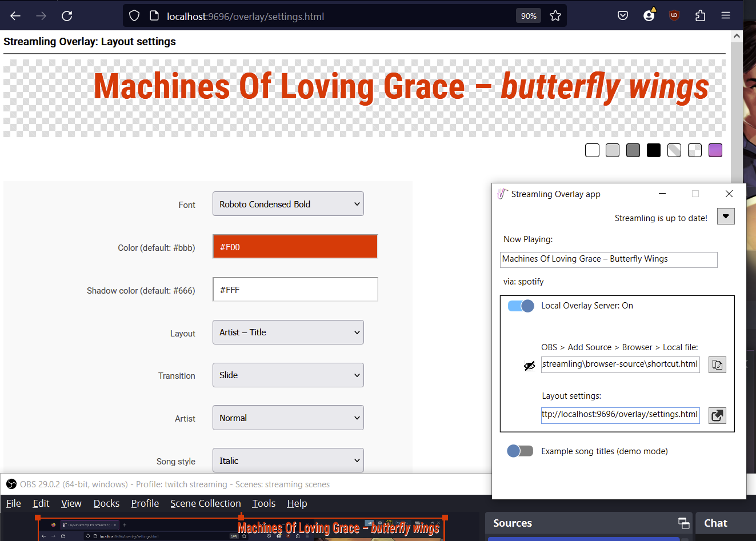
Task: Open the OBS Scene Collection menu
Action: (x=206, y=503)
